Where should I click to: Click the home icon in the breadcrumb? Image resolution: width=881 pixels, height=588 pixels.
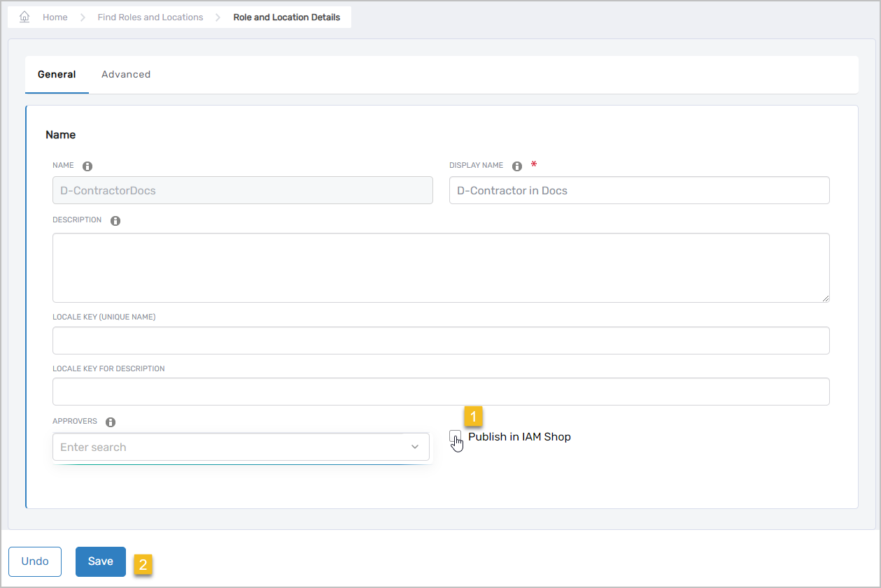24,17
